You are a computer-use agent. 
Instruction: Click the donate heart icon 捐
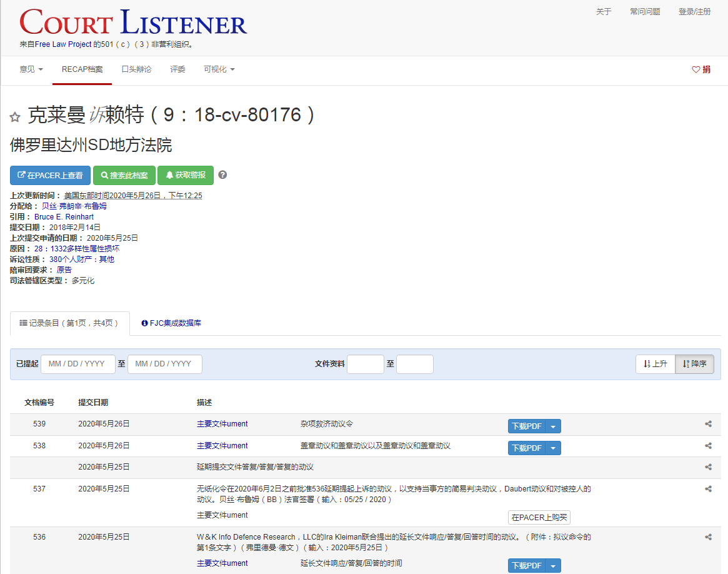click(x=701, y=69)
